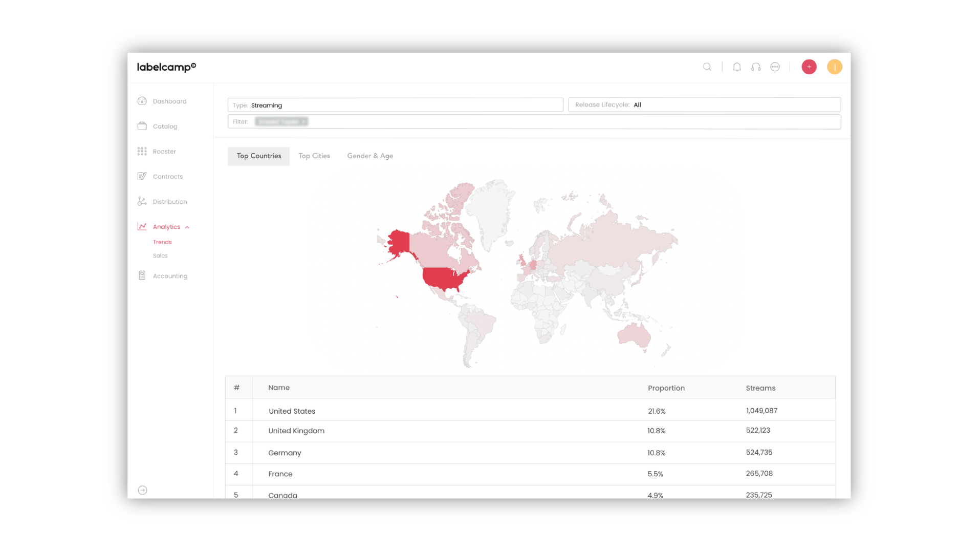Viewport: 980px width, 553px height.
Task: Open the Release Lifecycle dropdown
Action: pyautogui.click(x=704, y=105)
